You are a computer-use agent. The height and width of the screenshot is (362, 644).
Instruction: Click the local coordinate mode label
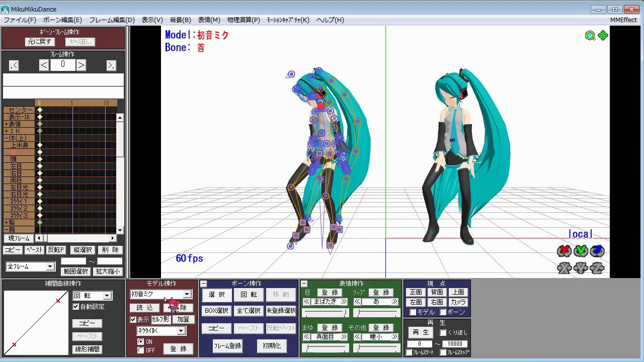[x=581, y=234]
